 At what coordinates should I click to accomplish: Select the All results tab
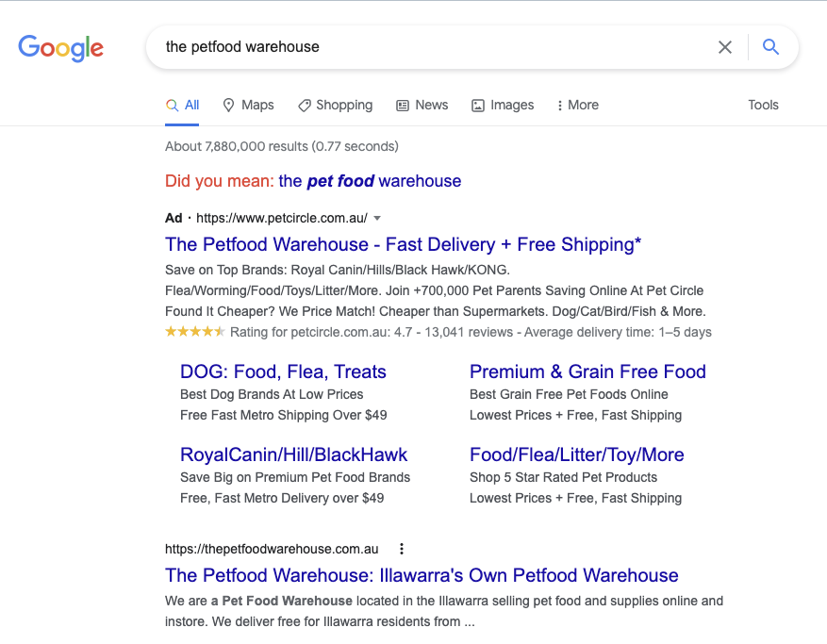point(183,105)
